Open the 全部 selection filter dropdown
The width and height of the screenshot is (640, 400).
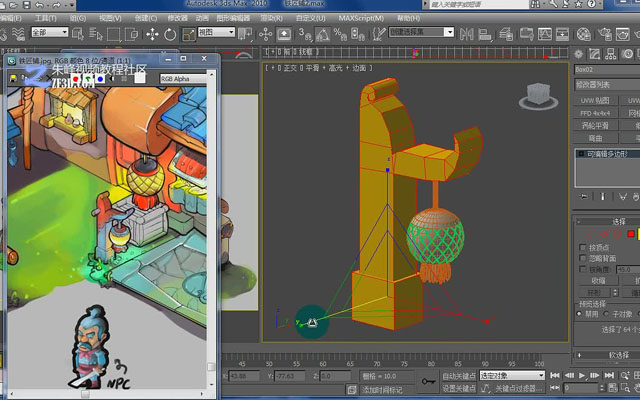click(x=50, y=32)
